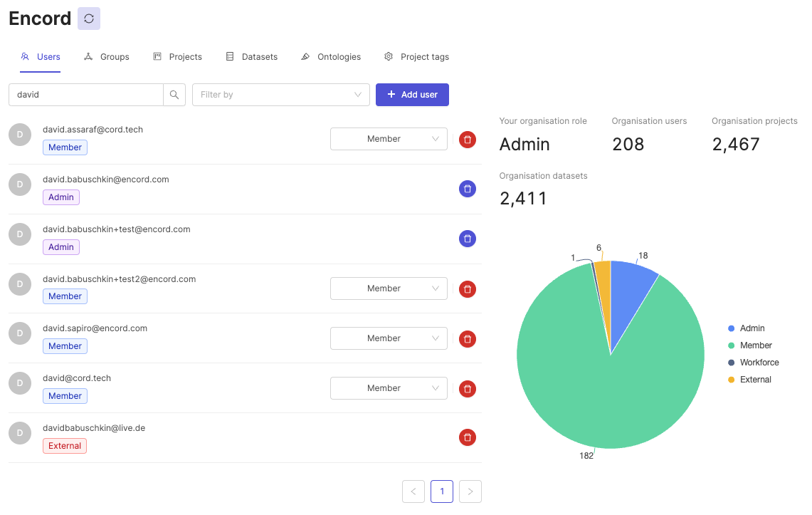Click Organisation datasets value 2,411

[x=523, y=199]
